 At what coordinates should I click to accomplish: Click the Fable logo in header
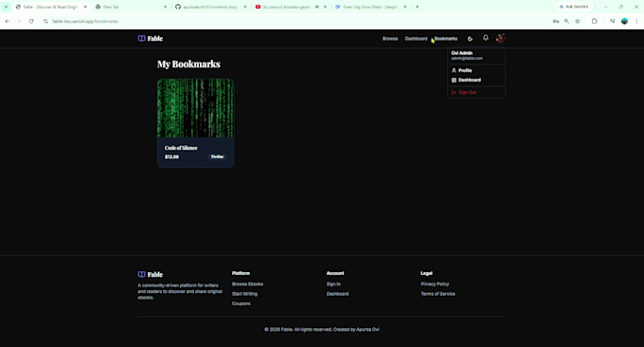pyautogui.click(x=151, y=38)
